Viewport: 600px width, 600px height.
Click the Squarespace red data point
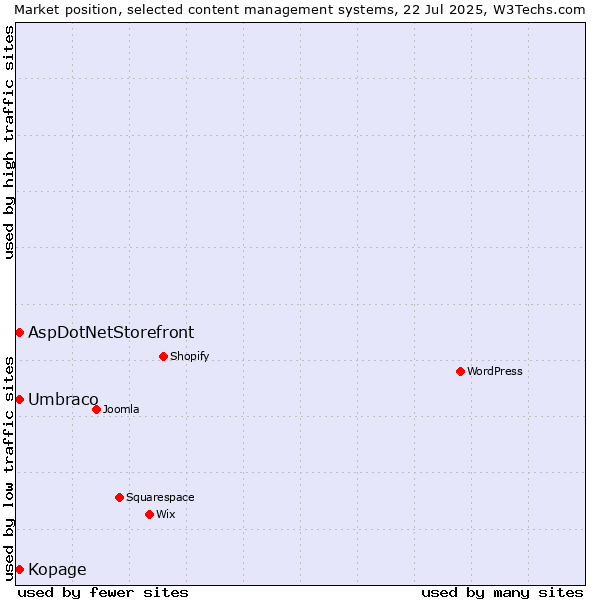(x=119, y=497)
